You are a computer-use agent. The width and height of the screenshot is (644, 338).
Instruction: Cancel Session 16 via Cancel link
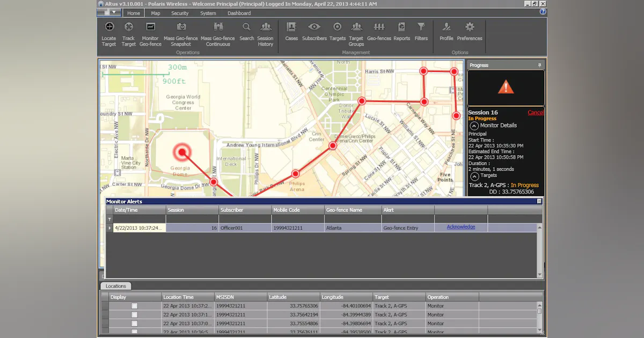535,113
